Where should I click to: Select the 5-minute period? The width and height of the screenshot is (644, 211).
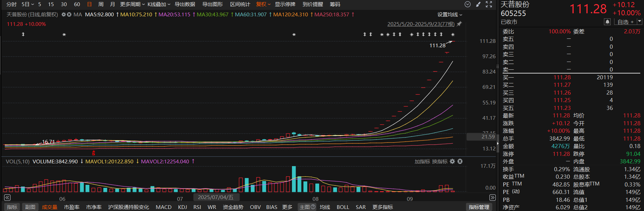(x=40, y=4)
